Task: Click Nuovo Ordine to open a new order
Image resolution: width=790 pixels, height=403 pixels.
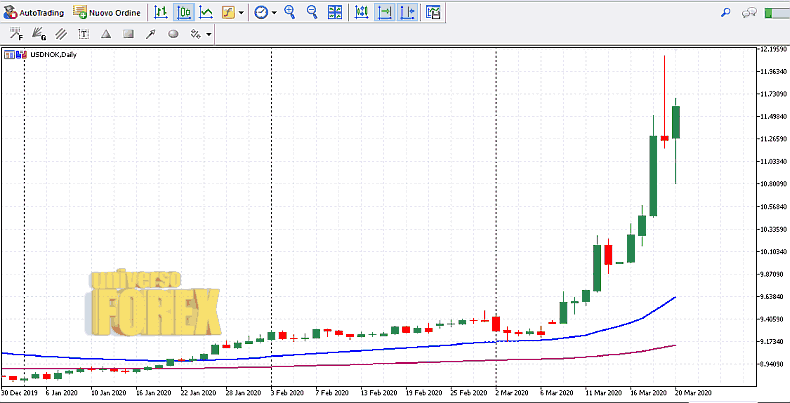Action: point(106,13)
